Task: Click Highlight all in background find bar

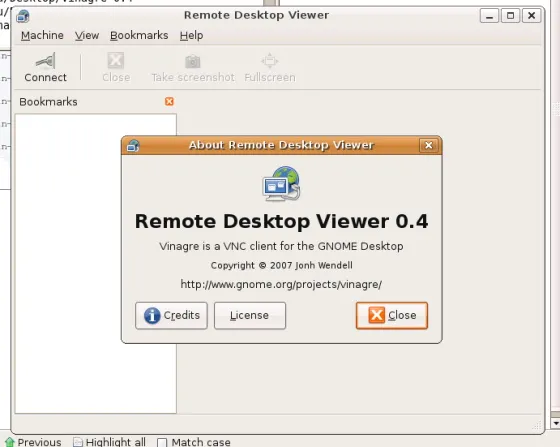Action: tap(110, 442)
